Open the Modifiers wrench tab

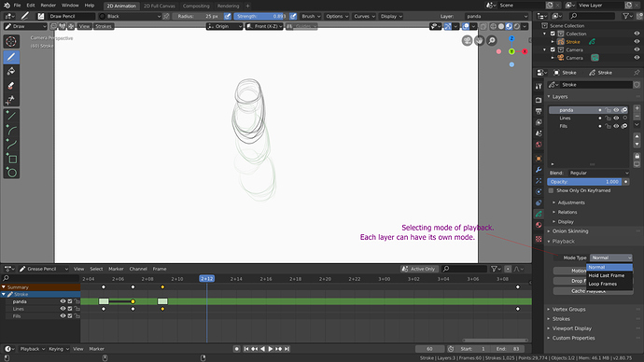539,170
